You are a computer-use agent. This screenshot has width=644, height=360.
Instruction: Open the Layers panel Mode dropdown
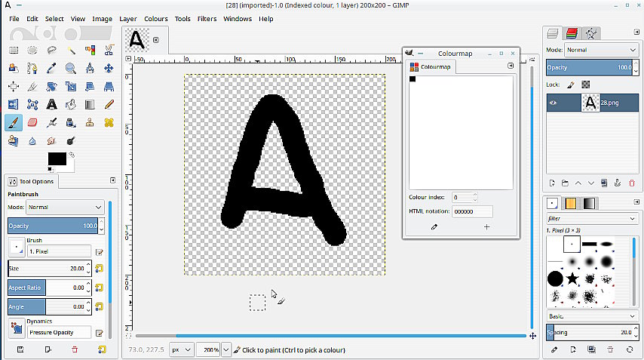601,50
